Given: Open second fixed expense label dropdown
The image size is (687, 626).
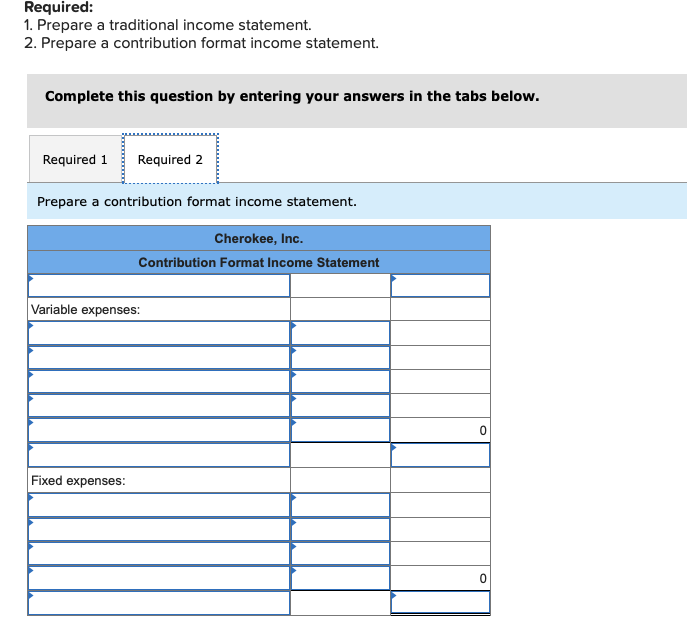Looking at the screenshot, I should 159,530.
